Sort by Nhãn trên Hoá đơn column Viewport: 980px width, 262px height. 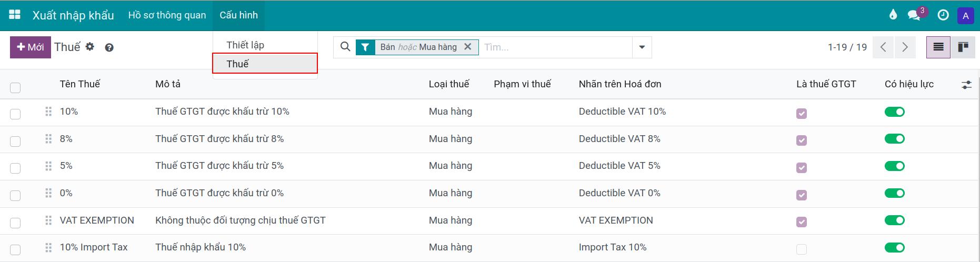tap(620, 84)
